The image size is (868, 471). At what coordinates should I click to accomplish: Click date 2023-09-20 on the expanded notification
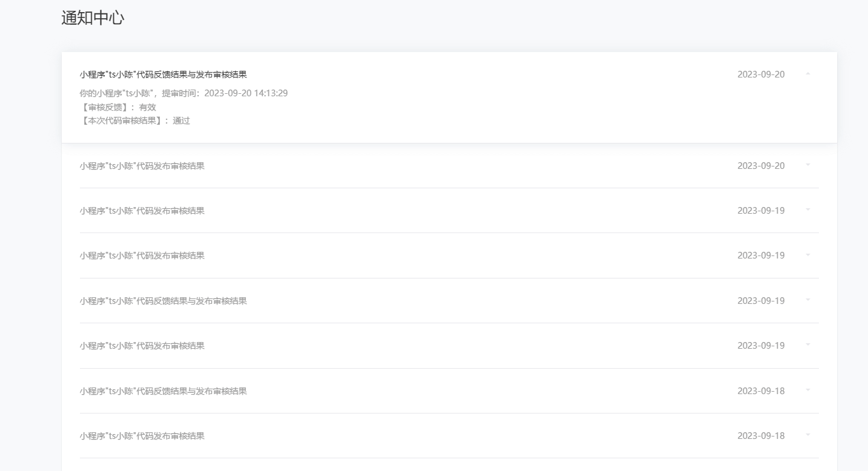click(x=761, y=74)
